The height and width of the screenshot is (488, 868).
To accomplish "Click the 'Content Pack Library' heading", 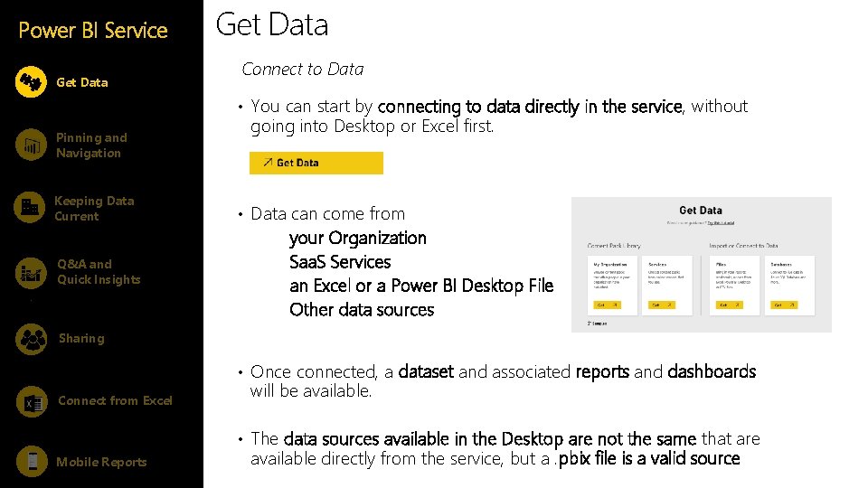I will click(x=614, y=245).
